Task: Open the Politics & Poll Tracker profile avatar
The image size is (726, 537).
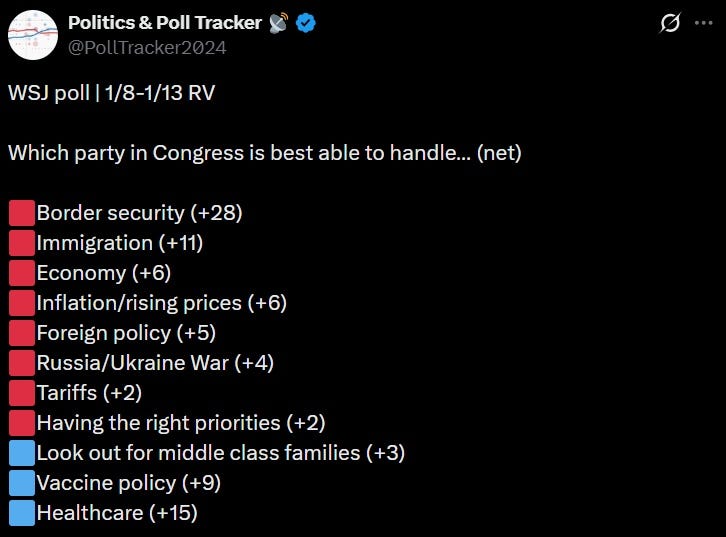Action: click(x=33, y=35)
